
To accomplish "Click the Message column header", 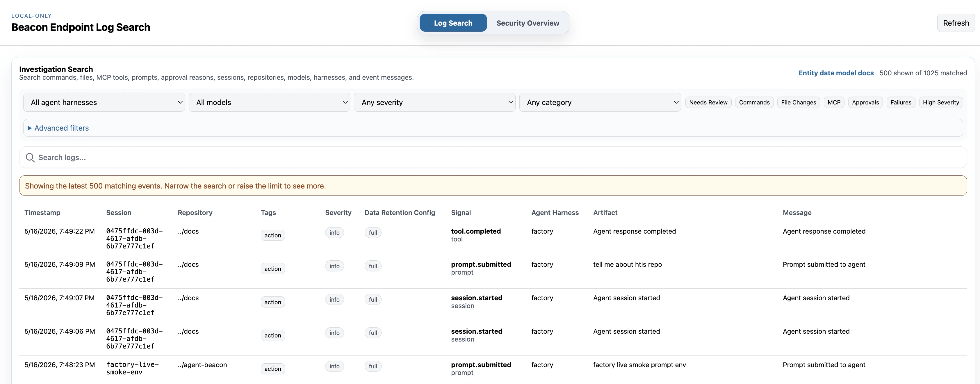I will (797, 213).
